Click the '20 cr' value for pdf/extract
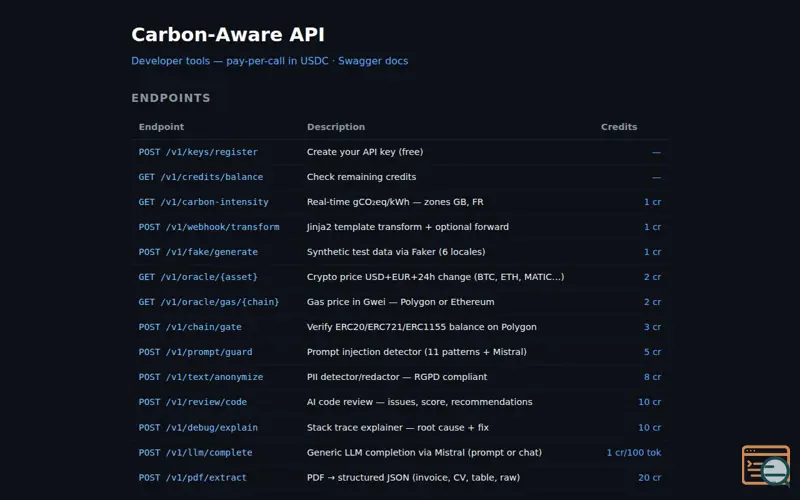This screenshot has width=800, height=500. pos(649,478)
